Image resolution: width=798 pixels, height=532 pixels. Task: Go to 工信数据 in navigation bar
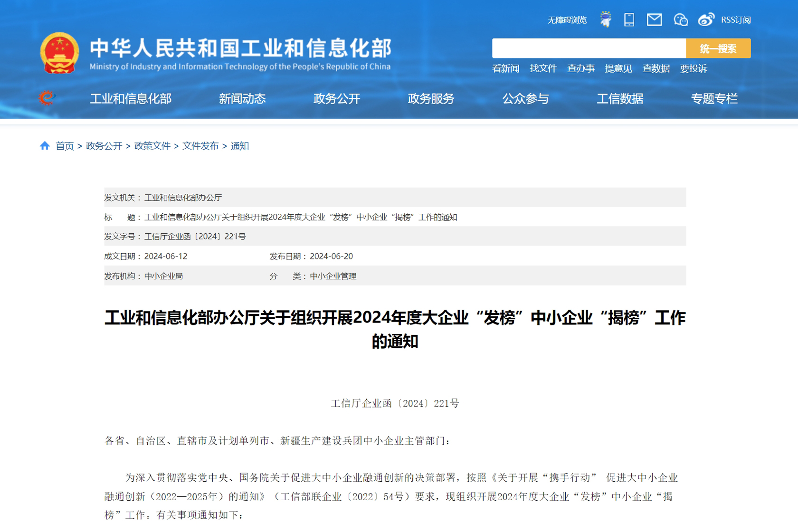[x=620, y=99]
